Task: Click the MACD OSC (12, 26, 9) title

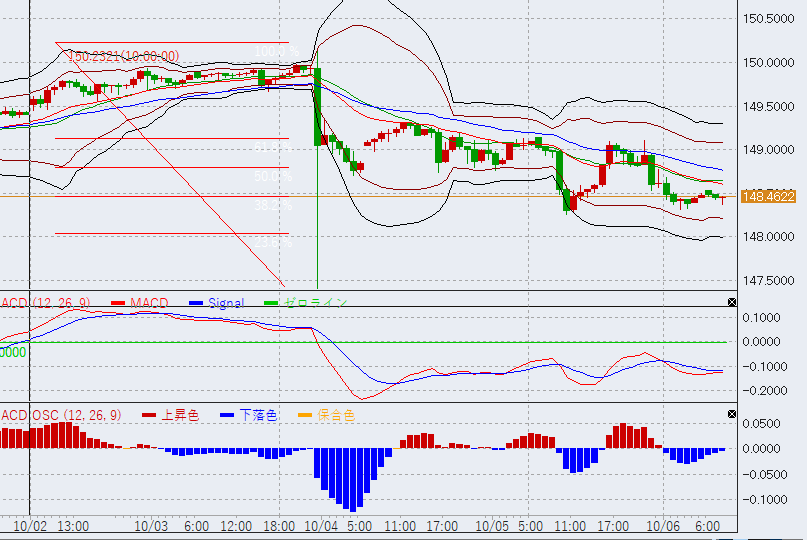Action: tap(61, 415)
